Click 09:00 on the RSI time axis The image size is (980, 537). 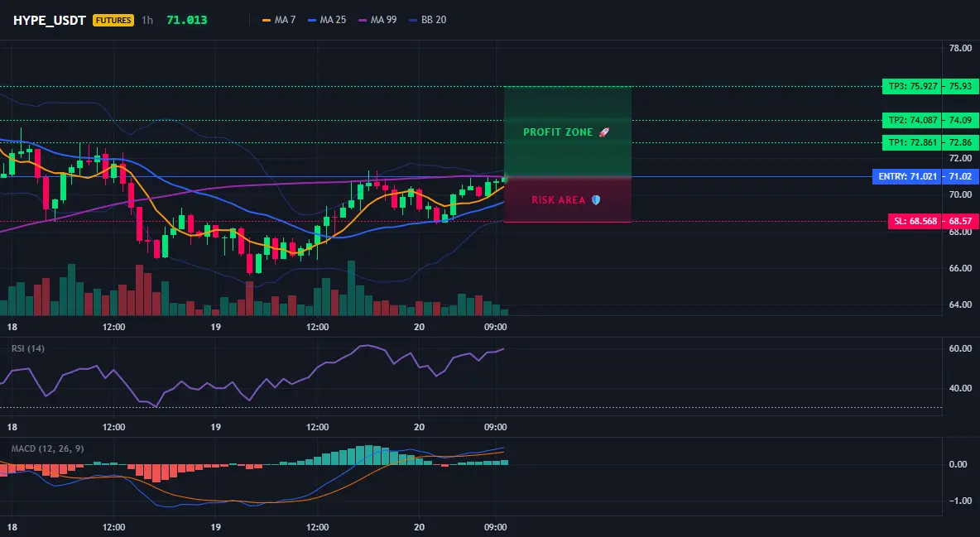(x=495, y=427)
